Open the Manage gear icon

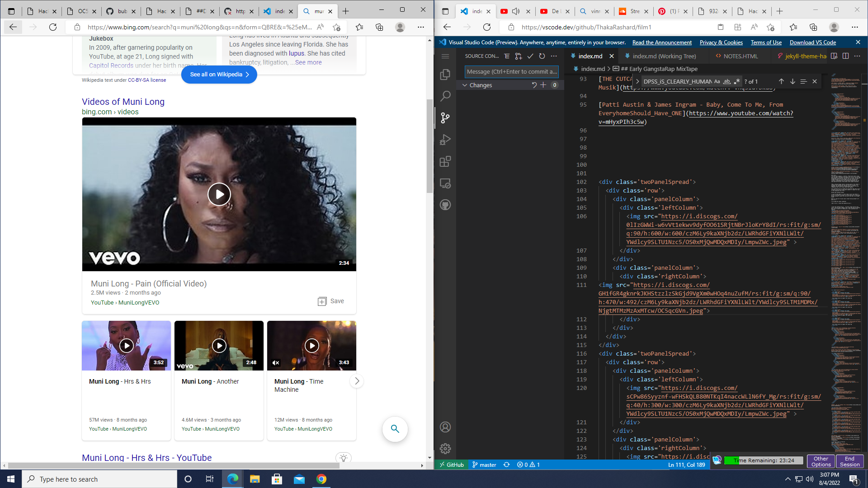445,449
